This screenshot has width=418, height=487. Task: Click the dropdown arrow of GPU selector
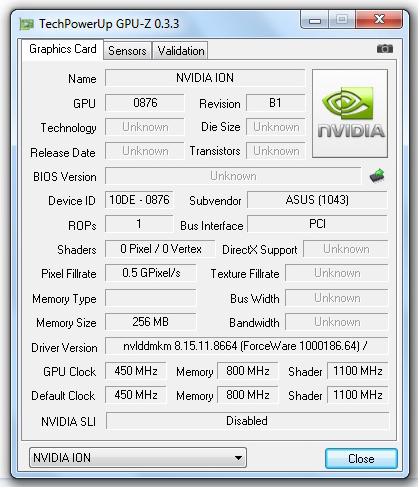click(x=238, y=458)
